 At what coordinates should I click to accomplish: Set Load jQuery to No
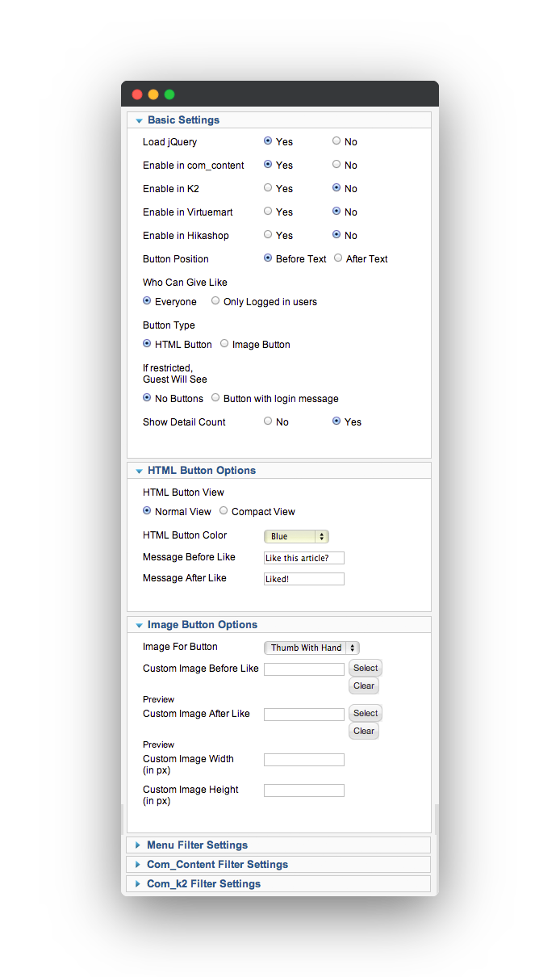336,141
